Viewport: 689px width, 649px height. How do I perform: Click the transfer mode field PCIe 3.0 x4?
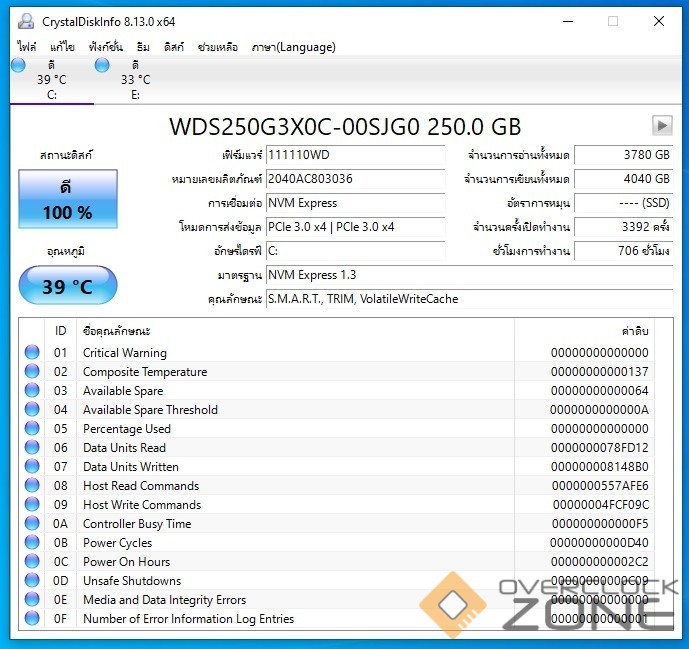pos(355,227)
